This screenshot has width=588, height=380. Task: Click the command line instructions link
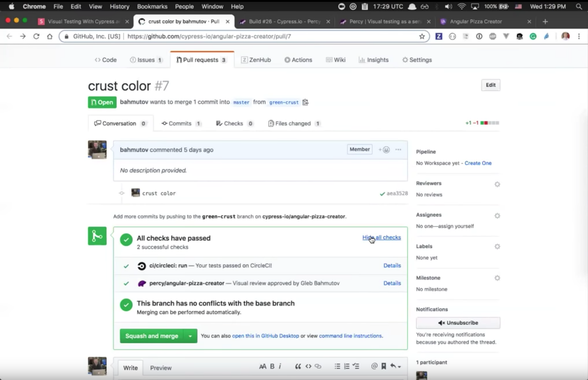click(350, 336)
